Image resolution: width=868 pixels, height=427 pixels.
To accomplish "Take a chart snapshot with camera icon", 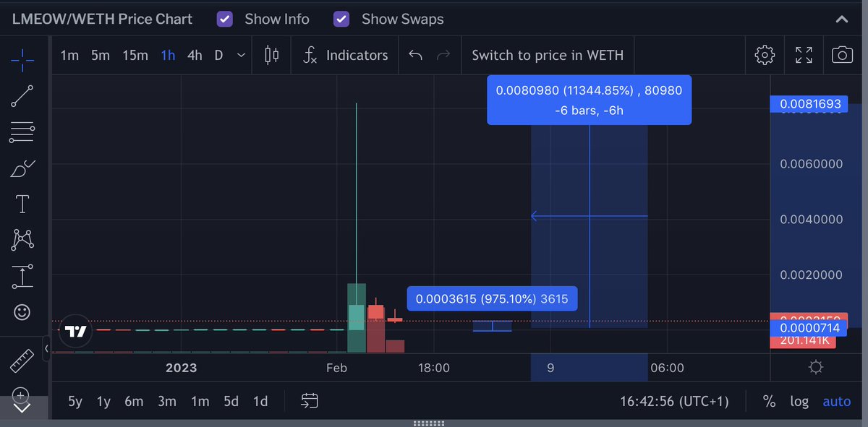I will 842,55.
